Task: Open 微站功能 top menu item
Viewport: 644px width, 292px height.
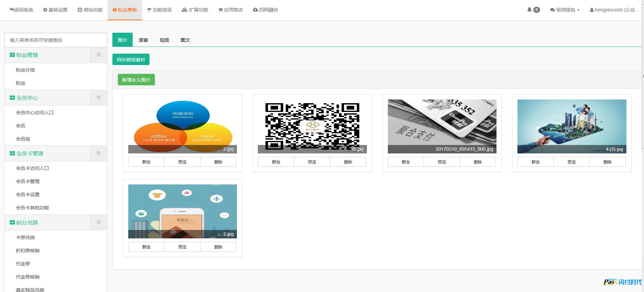Action: 90,10
